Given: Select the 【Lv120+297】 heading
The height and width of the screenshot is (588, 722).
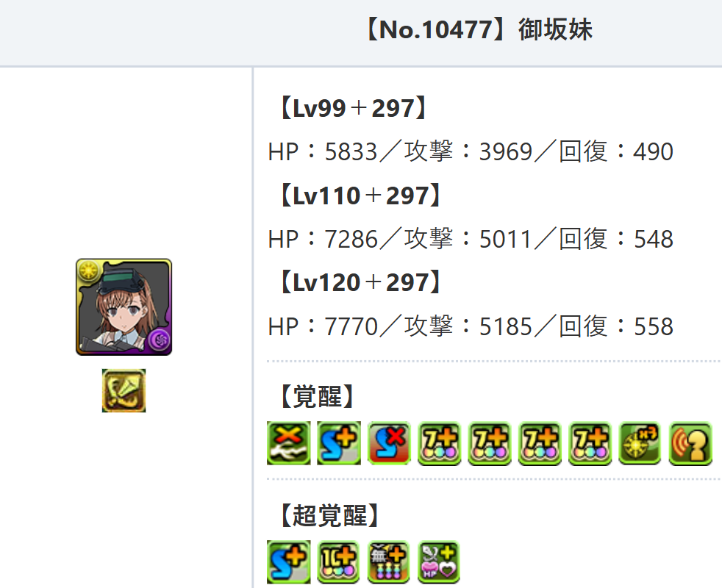Looking at the screenshot, I should pos(360,282).
